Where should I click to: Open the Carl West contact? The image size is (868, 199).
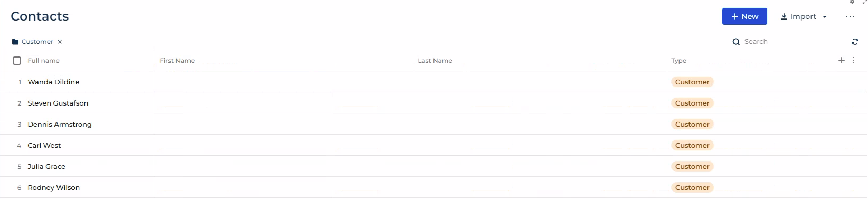44,145
